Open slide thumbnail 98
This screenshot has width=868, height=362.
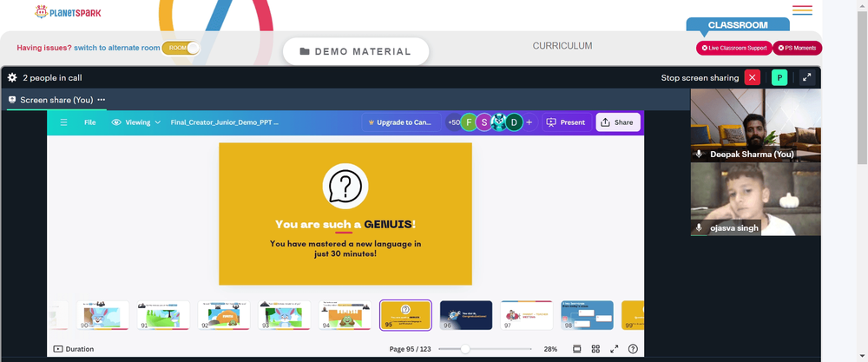[x=588, y=315]
